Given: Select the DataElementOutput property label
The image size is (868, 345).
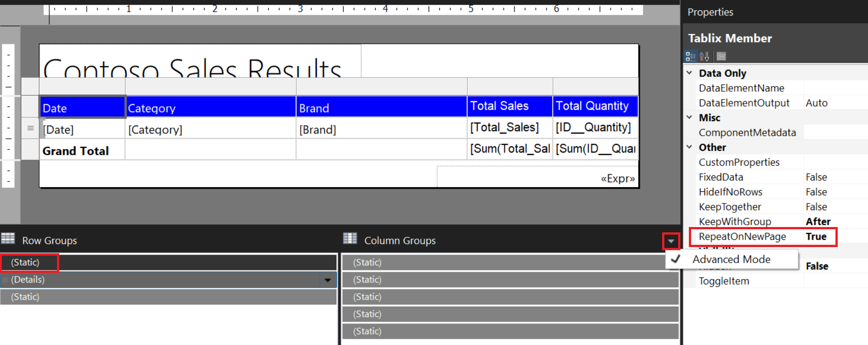Looking at the screenshot, I should [744, 103].
